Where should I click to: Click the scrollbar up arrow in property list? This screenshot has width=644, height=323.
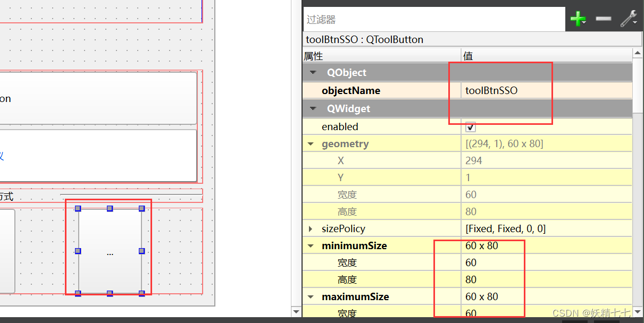[638, 54]
